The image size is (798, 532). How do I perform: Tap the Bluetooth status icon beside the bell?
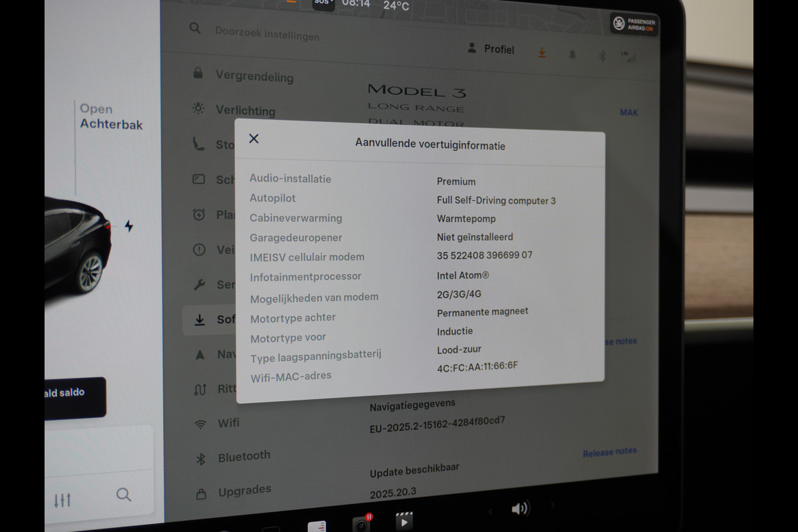click(x=600, y=56)
